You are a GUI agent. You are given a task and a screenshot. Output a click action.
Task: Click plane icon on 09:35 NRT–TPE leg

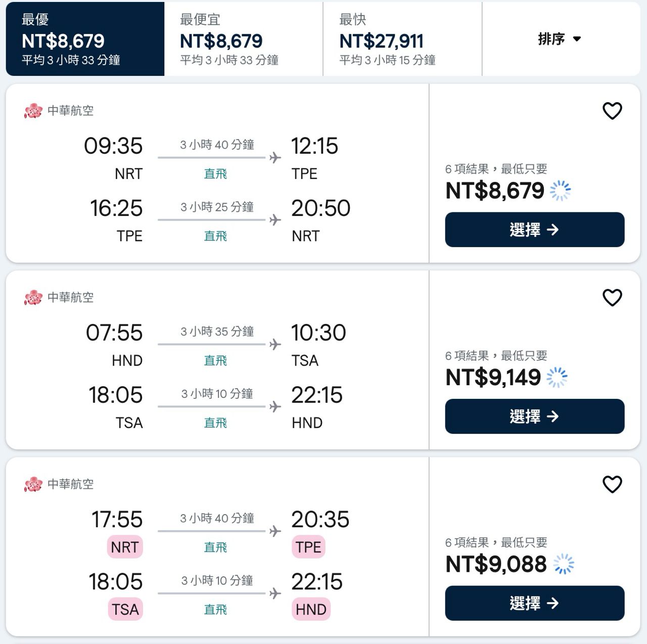coord(275,158)
